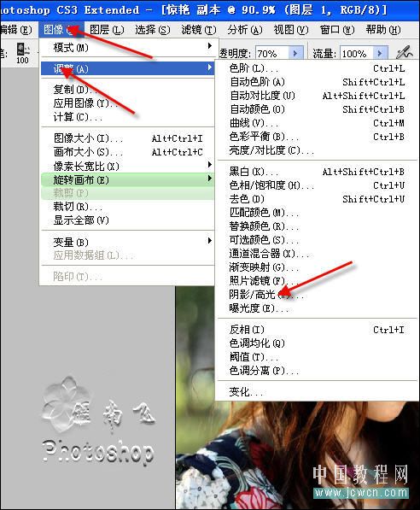Screen dimensions: 420x510
Task: Open the flow 100% slider arrow
Action: coord(380,53)
